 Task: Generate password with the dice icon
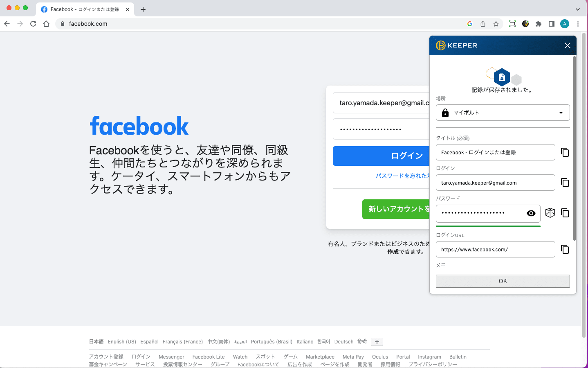point(550,213)
